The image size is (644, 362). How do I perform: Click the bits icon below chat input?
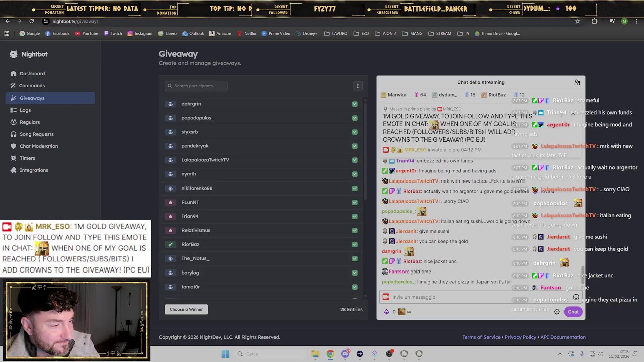click(386, 312)
